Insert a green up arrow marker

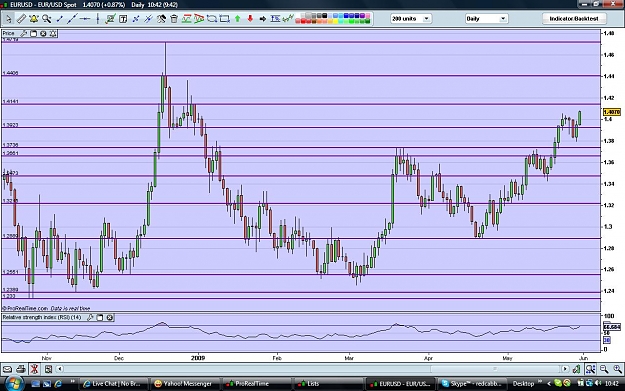[238, 18]
